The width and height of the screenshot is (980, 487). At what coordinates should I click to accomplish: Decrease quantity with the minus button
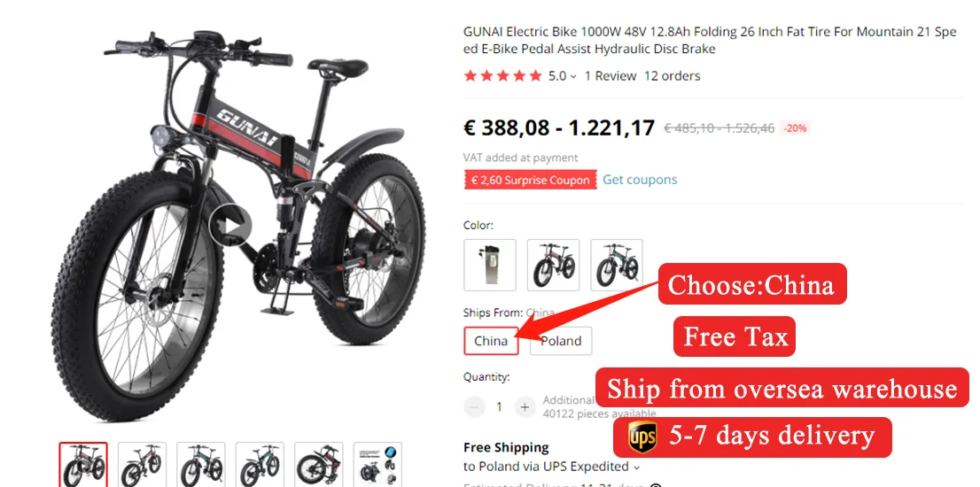point(474,407)
